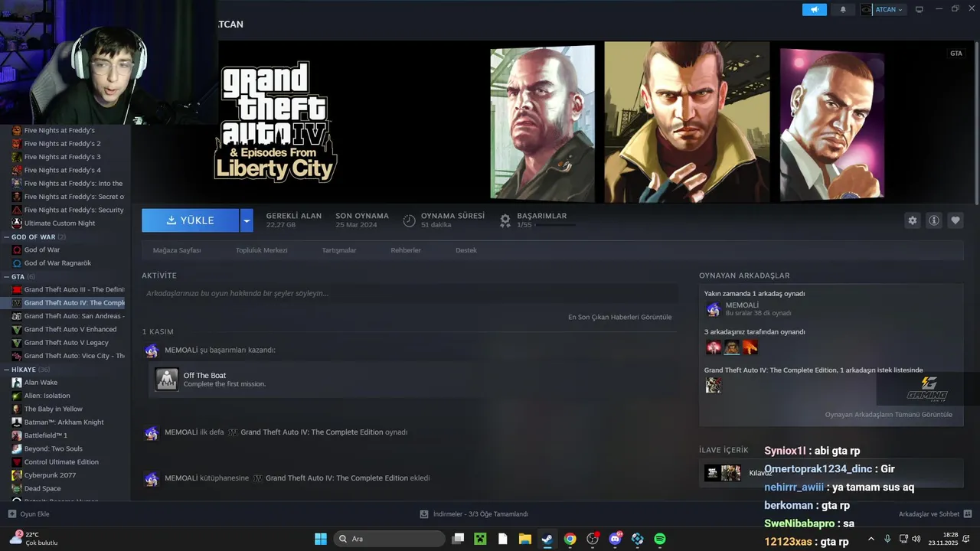Open the Mağaza Sayfası tab
The image size is (980, 551).
tap(177, 250)
